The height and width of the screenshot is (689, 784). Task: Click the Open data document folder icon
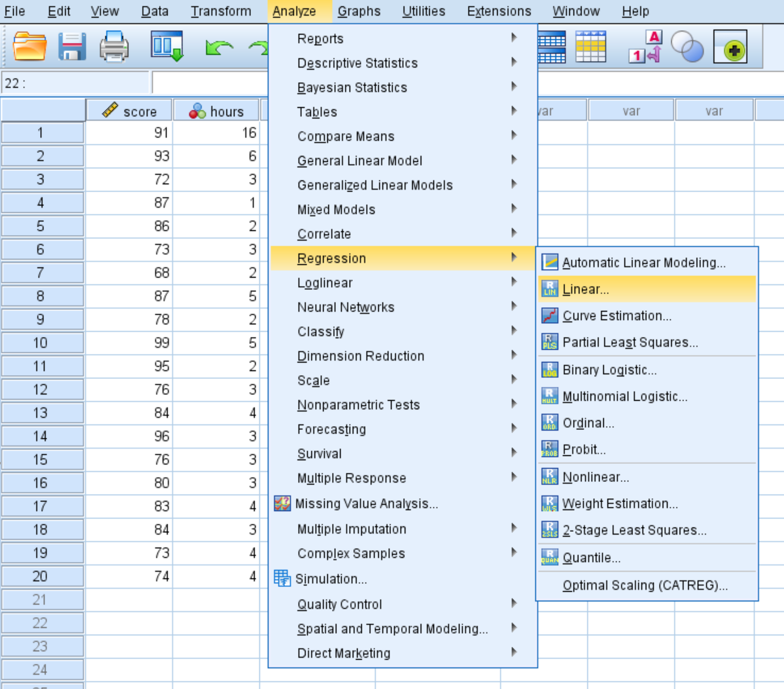click(29, 47)
